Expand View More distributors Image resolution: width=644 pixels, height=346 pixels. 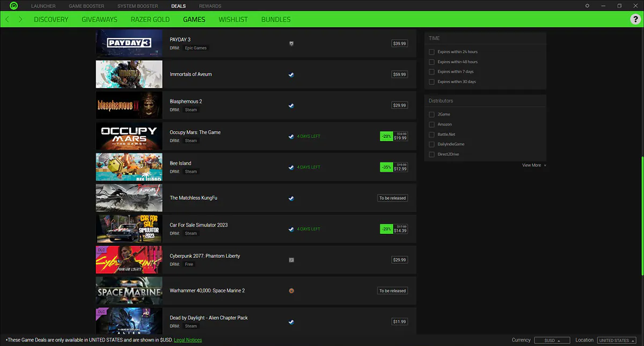(x=534, y=165)
